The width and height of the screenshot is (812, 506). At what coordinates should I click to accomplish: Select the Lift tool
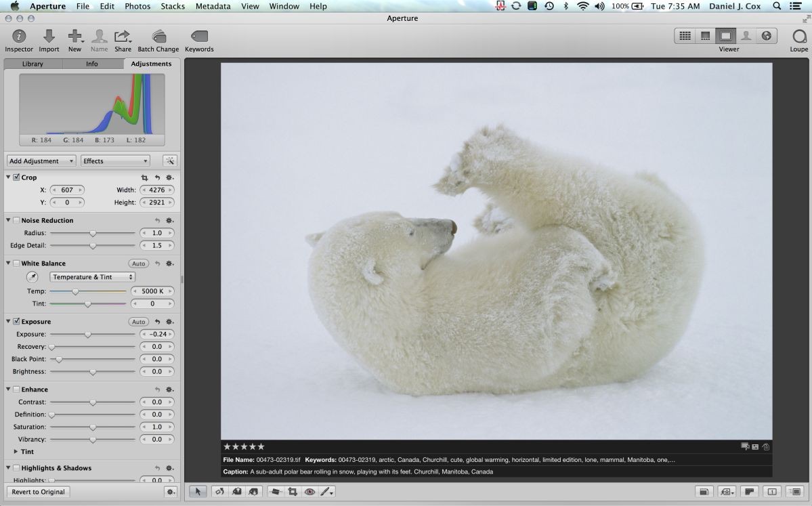236,492
